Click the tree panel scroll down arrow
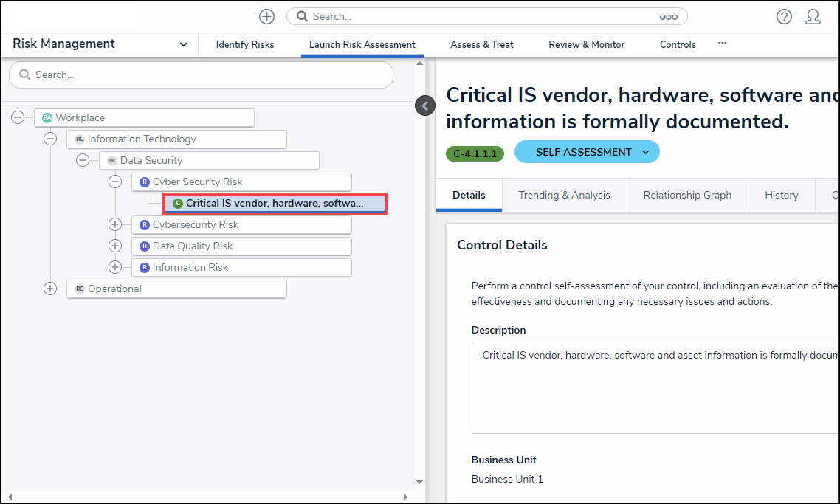The image size is (840, 504). tap(420, 482)
